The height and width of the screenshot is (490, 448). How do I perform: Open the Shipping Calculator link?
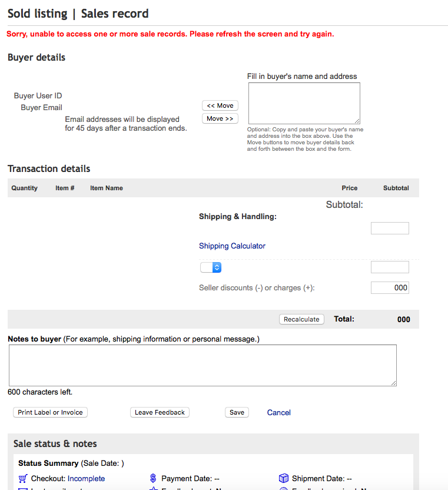[232, 246]
